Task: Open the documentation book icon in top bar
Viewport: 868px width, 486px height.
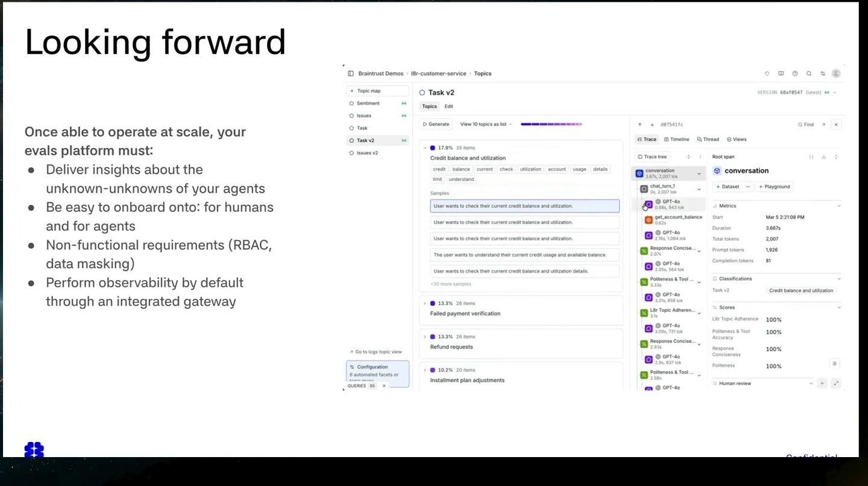Action: 781,73
